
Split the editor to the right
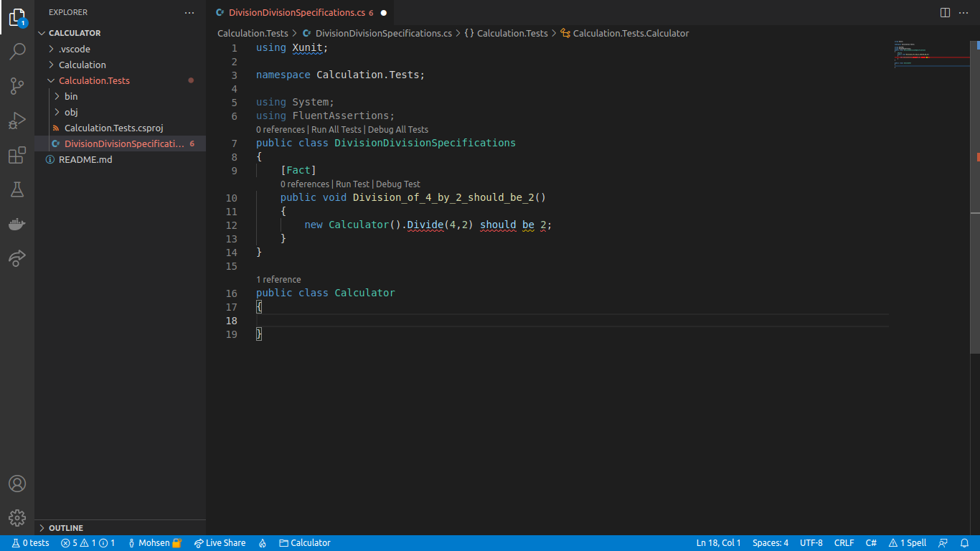point(945,13)
